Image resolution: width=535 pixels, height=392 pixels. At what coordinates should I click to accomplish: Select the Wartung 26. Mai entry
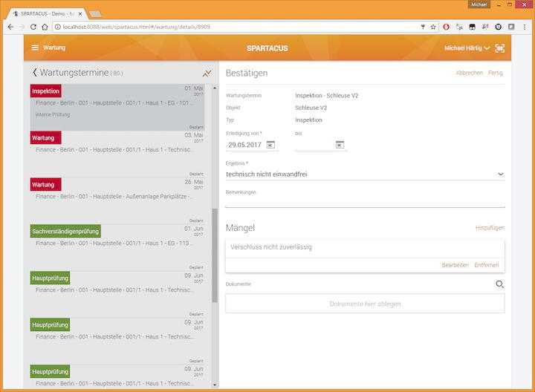tap(117, 200)
